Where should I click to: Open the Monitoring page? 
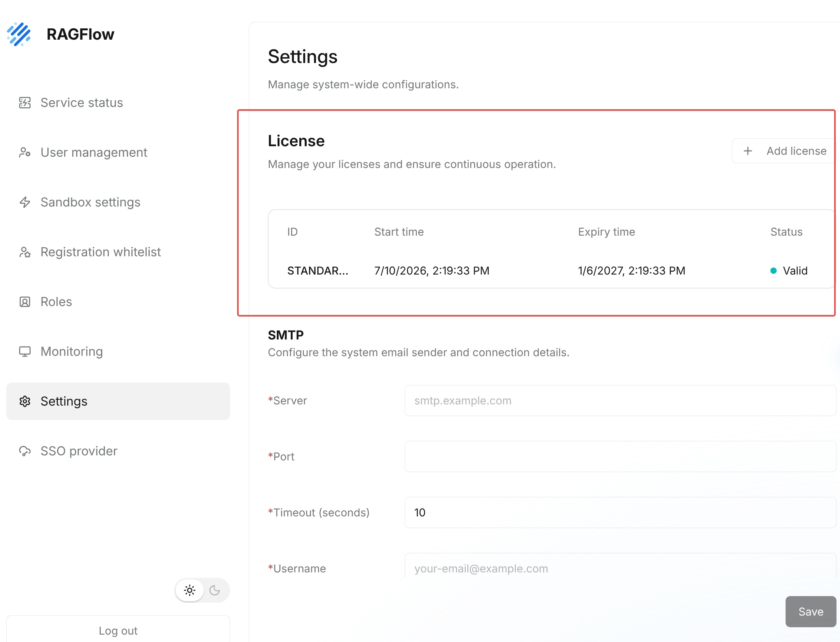coord(118,352)
